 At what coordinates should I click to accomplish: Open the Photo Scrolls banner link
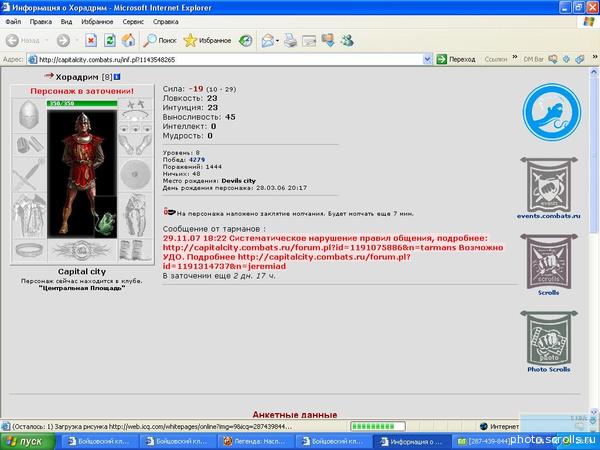[x=549, y=342]
